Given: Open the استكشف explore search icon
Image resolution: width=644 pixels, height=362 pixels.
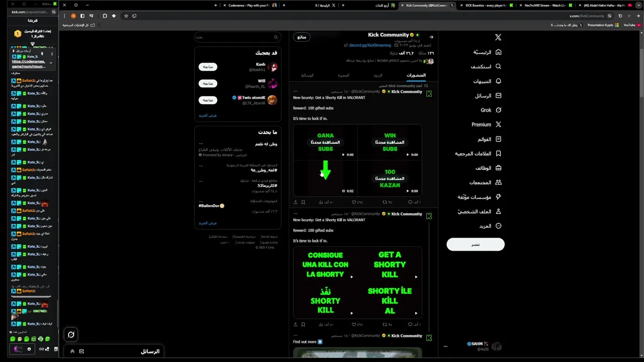Looking at the screenshot, I should click(498, 66).
